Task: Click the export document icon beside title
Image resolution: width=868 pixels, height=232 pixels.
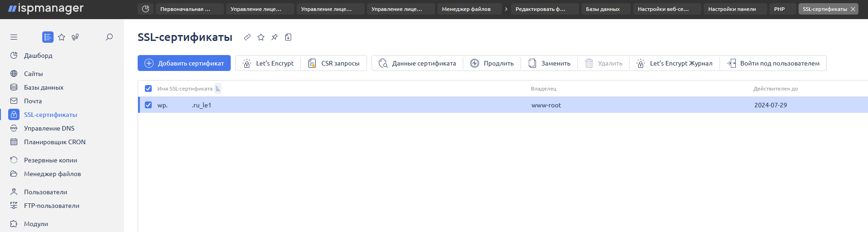Action: [x=288, y=37]
